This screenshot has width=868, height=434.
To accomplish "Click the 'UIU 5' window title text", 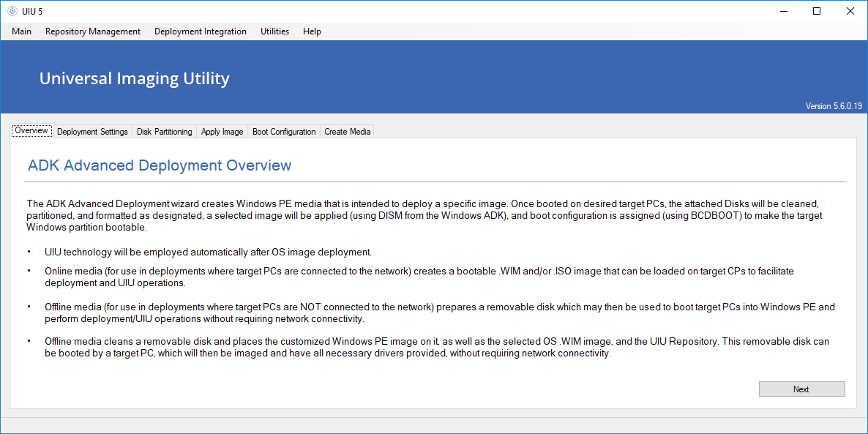I will click(x=32, y=11).
